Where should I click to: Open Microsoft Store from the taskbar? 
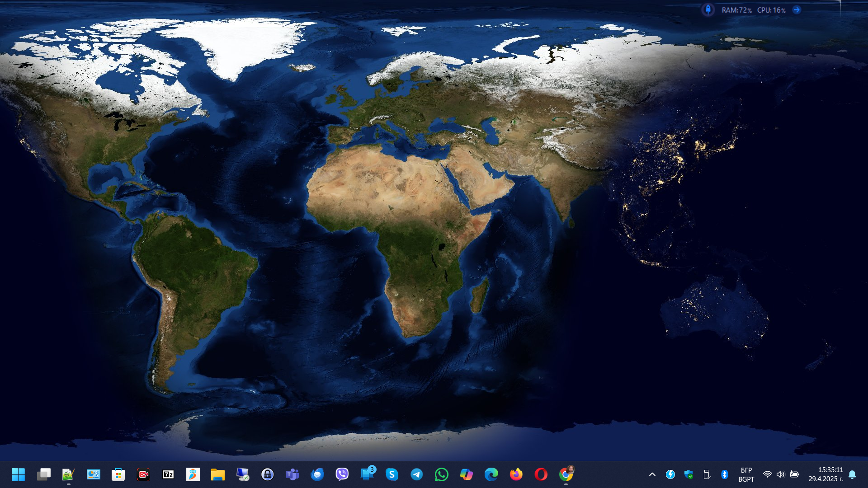click(118, 474)
